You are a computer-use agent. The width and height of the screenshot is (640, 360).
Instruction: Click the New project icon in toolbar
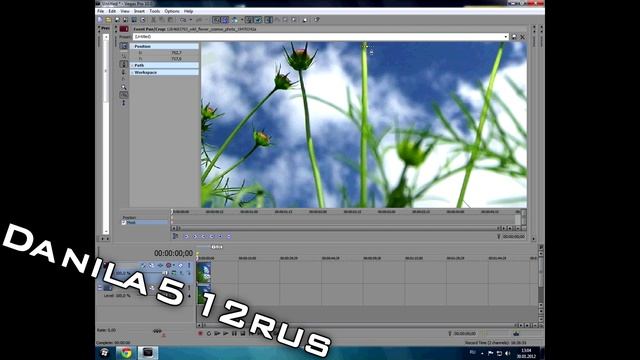pos(100,20)
